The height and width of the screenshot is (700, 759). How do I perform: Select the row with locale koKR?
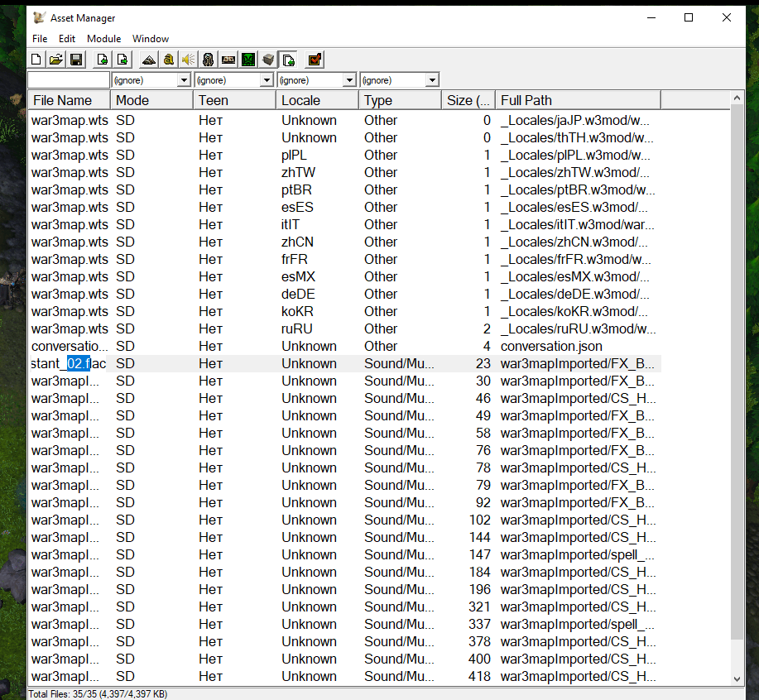[344, 312]
